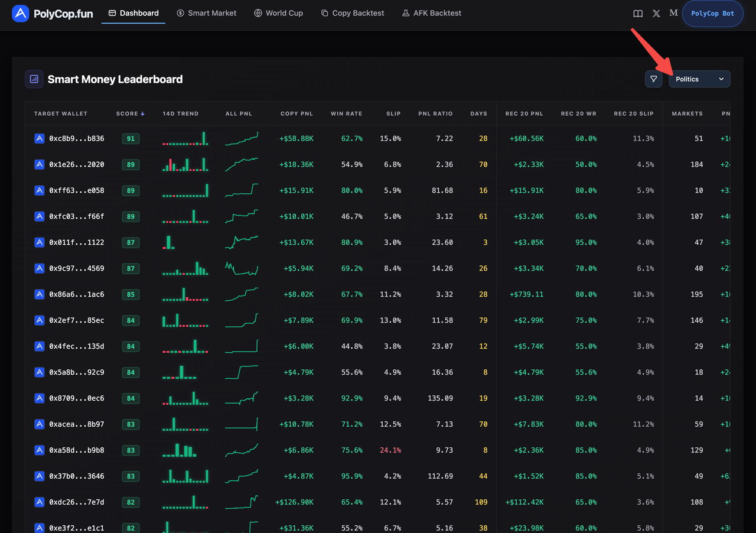Open wallet 0xe3f2...e1c1 address

[77, 528]
